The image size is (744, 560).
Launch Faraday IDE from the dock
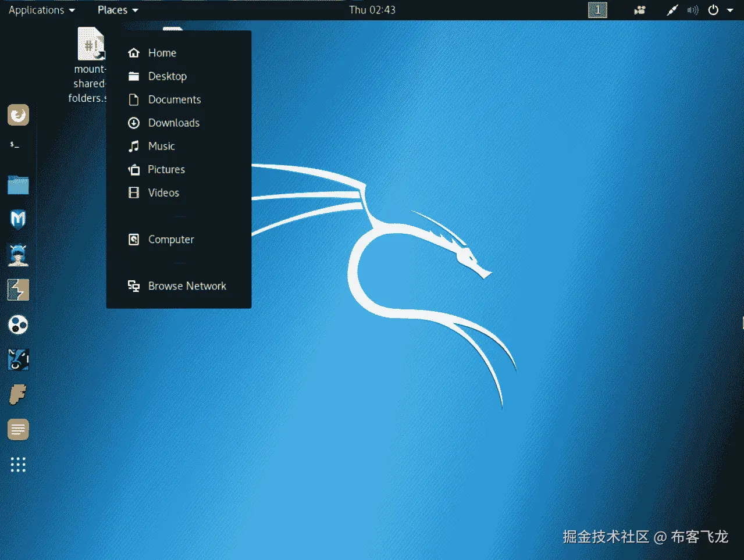point(18,394)
